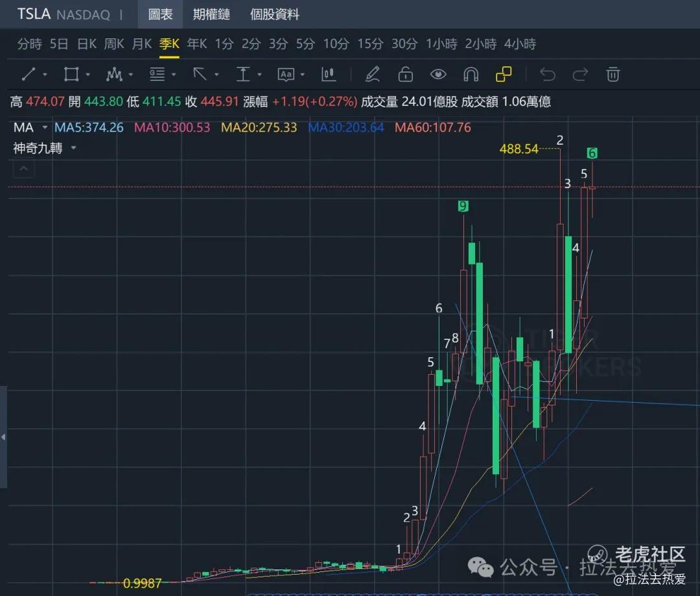This screenshot has height=596, width=700.
Task: Select the 月K timeframe
Action: (x=142, y=44)
